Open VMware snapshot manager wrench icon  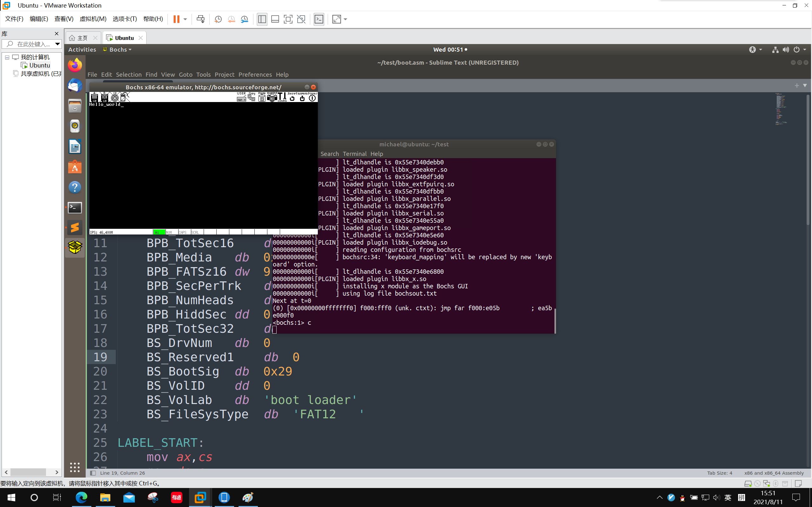[245, 19]
